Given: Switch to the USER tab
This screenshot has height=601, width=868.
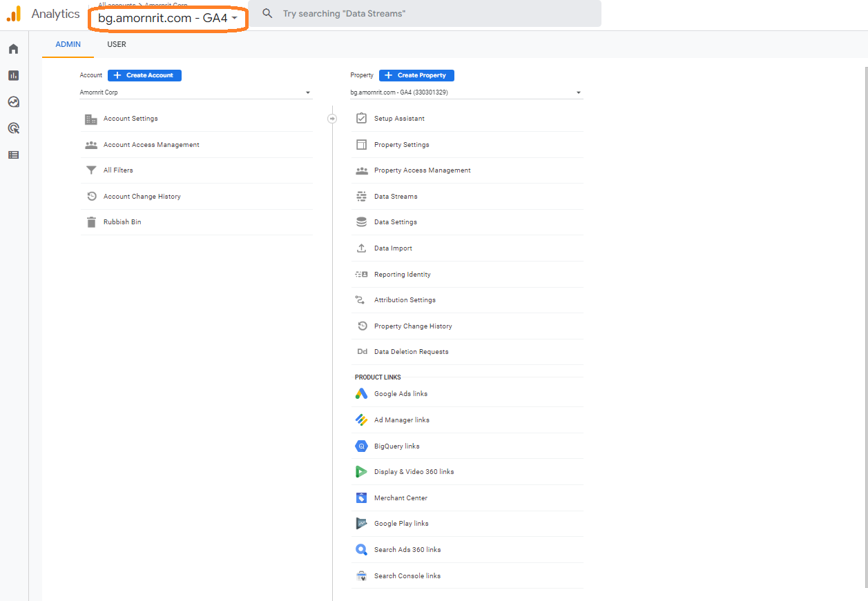Looking at the screenshot, I should point(117,44).
